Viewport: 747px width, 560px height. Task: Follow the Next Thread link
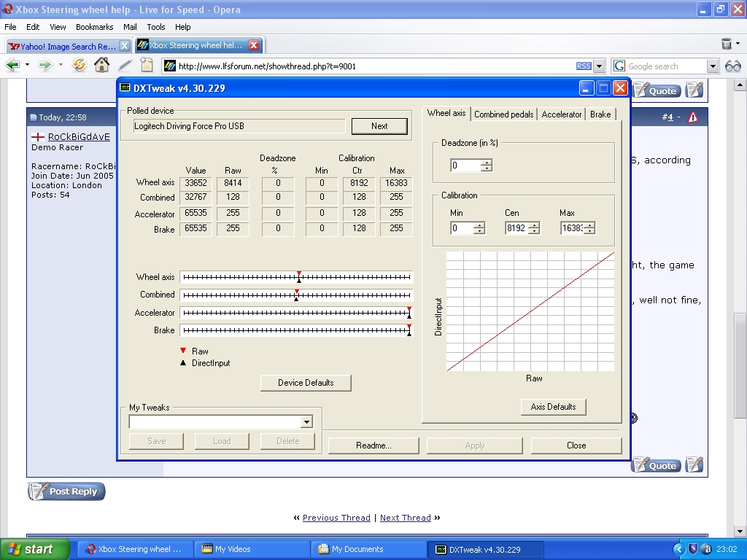click(x=406, y=518)
